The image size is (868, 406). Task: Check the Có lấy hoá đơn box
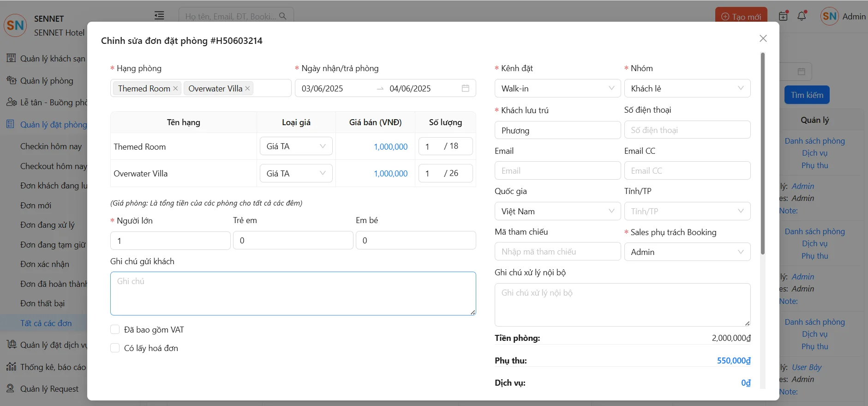coord(115,348)
